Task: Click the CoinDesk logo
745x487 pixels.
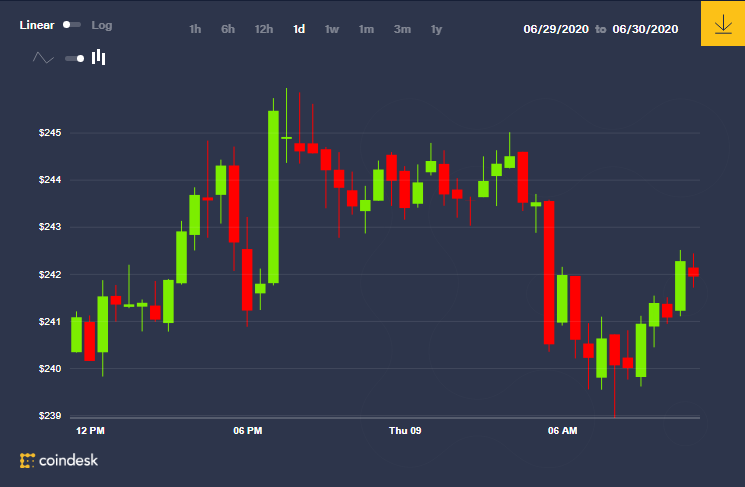Action: pyautogui.click(x=59, y=460)
